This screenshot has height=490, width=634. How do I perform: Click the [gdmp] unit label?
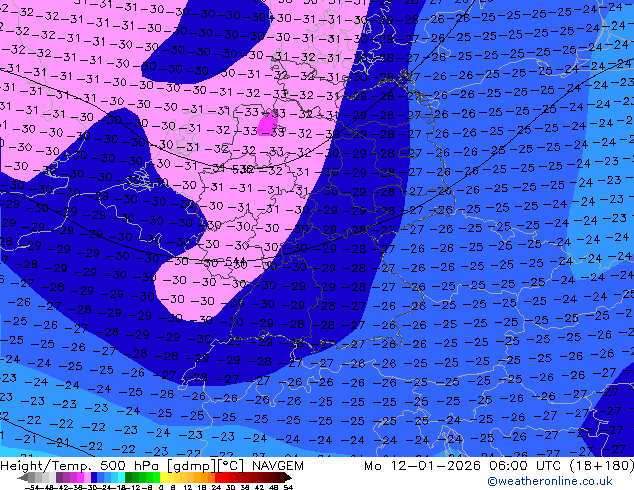pyautogui.click(x=191, y=466)
